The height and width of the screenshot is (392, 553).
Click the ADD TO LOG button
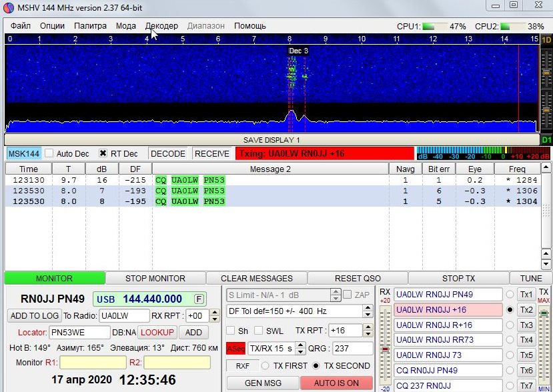[x=35, y=315]
